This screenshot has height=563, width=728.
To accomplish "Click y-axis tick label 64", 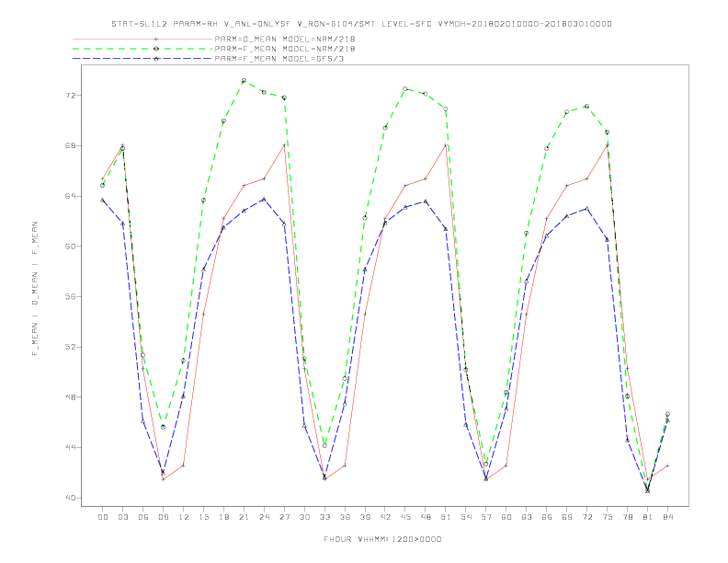I will coord(71,196).
